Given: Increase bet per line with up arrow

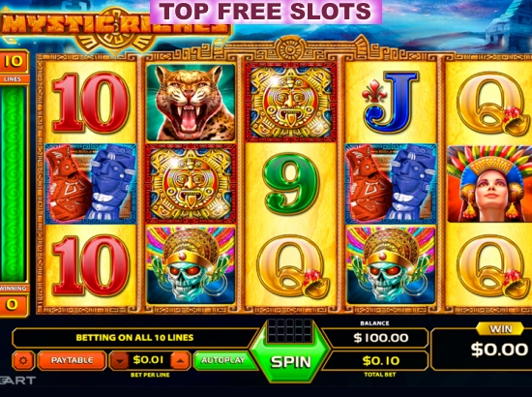Looking at the screenshot, I should (180, 360).
